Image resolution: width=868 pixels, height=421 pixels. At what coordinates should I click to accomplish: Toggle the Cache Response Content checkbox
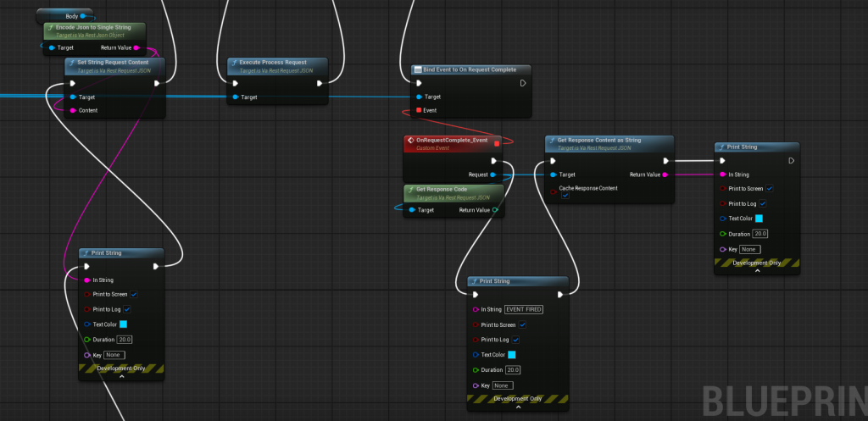point(565,196)
